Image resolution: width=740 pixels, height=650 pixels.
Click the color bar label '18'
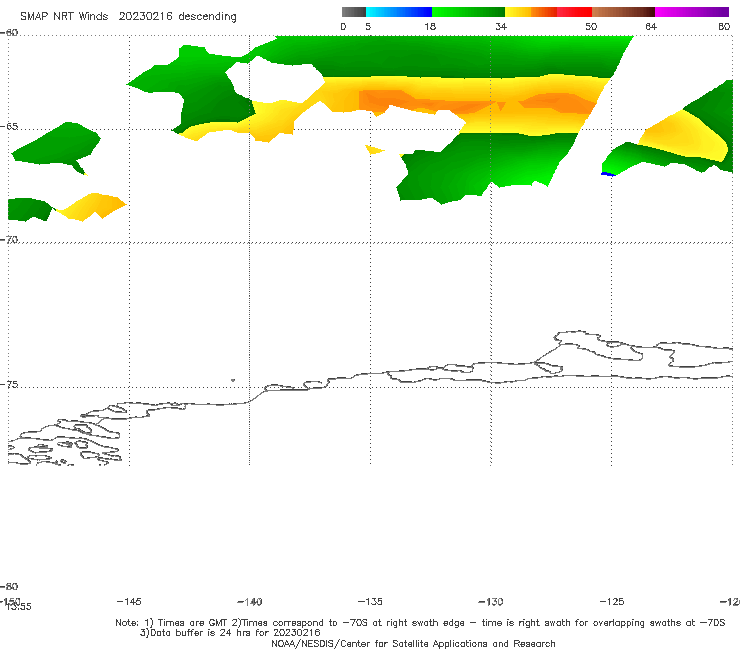click(x=429, y=26)
